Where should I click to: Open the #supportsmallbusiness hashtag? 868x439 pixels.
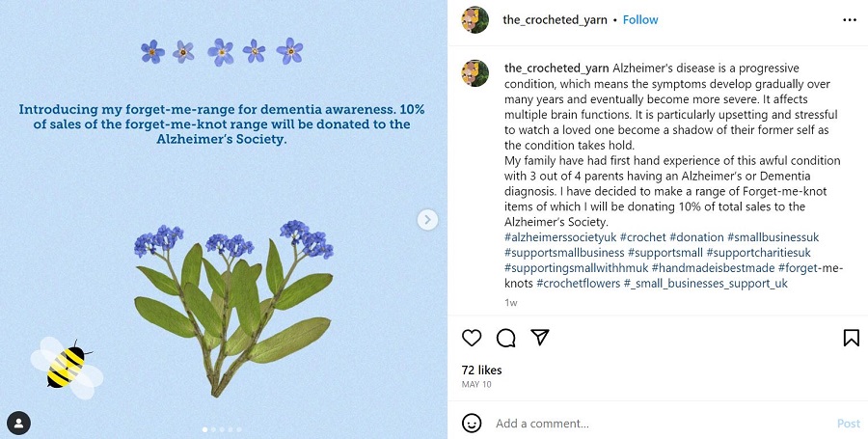[564, 253]
